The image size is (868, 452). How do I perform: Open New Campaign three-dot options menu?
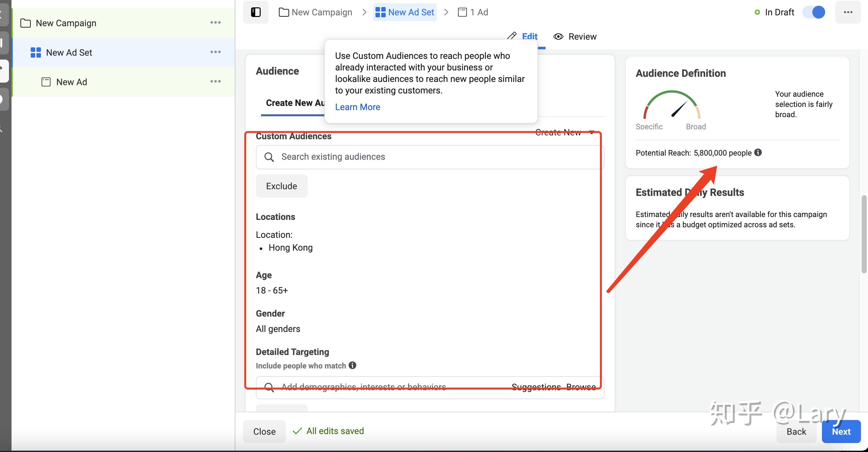point(215,23)
